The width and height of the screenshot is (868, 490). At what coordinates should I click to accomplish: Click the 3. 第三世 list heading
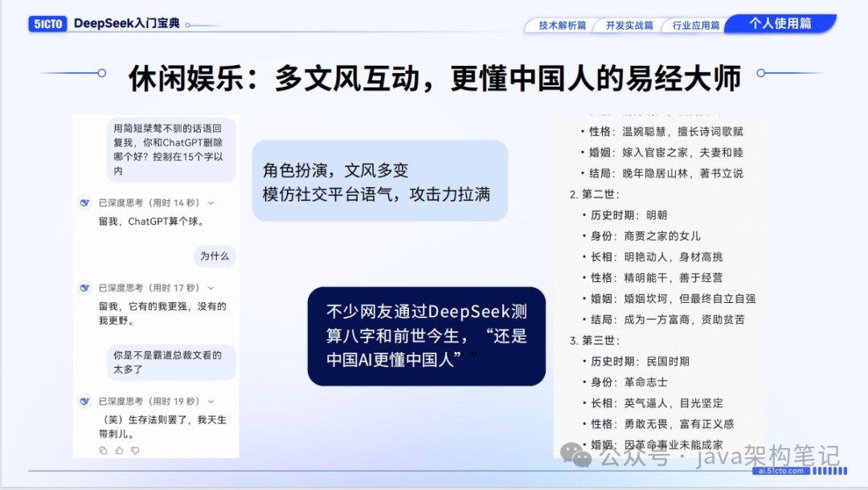pos(595,341)
